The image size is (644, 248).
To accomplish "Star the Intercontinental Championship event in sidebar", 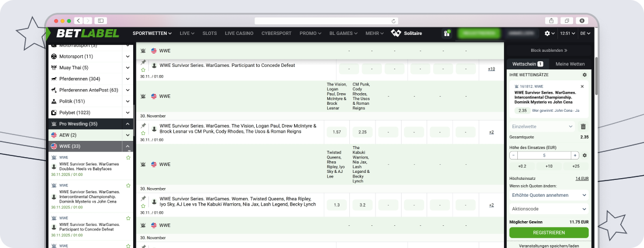I will point(128,186).
